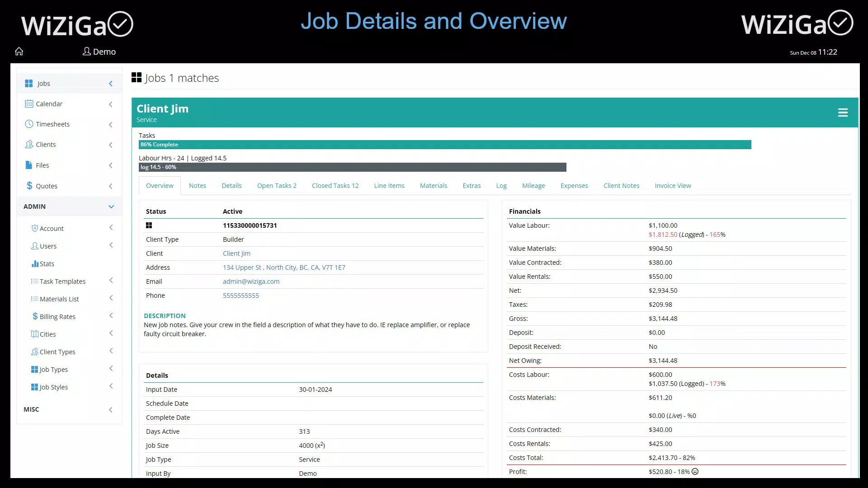
Task: Click the Client Jim heading in teal banner
Action: 163,109
